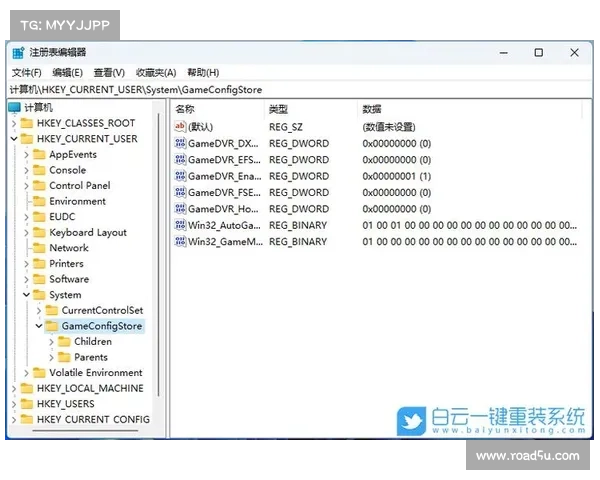This screenshot has height=480, width=600.
Task: Click the GameConfigStore folder icon
Action: (x=51, y=326)
